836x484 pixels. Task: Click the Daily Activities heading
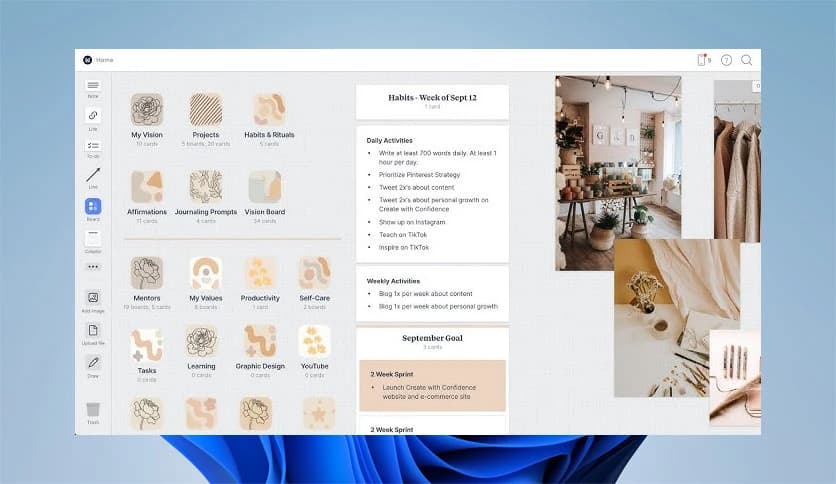(389, 140)
